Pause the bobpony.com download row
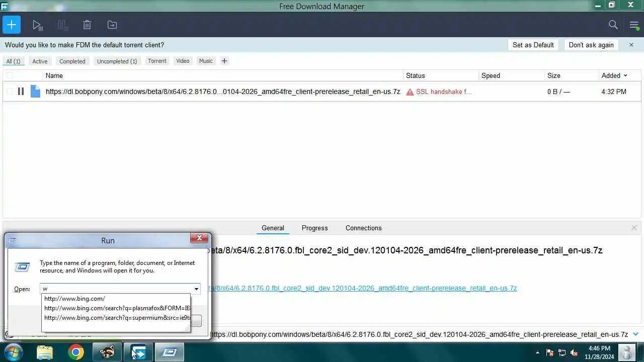 pyautogui.click(x=21, y=92)
